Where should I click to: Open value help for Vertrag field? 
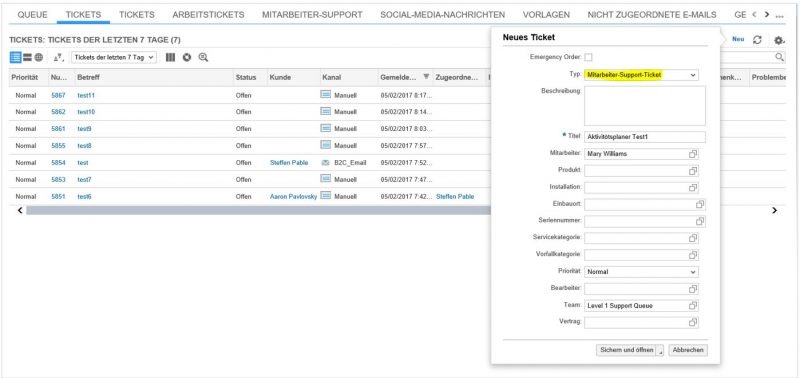point(693,323)
